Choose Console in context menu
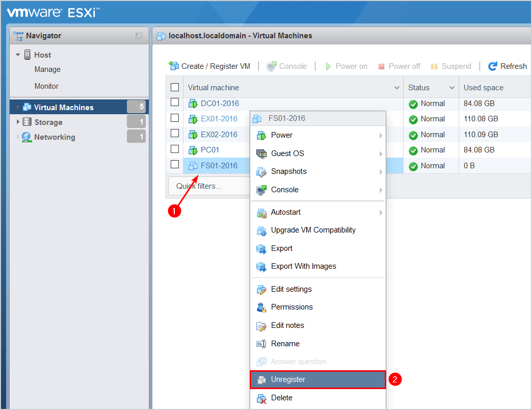Viewport: 532px width, 410px height. click(318, 190)
